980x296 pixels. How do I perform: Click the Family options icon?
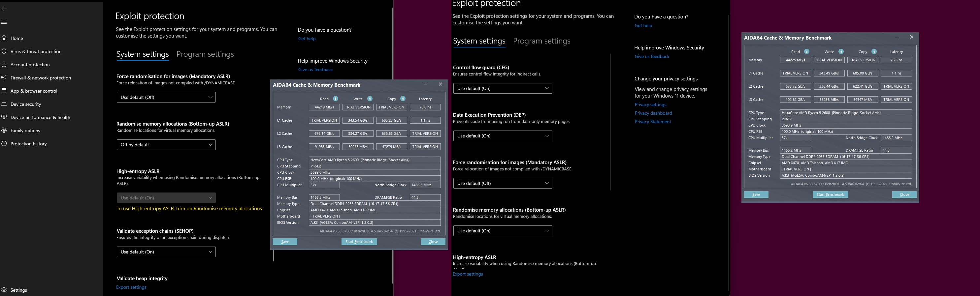click(x=4, y=130)
